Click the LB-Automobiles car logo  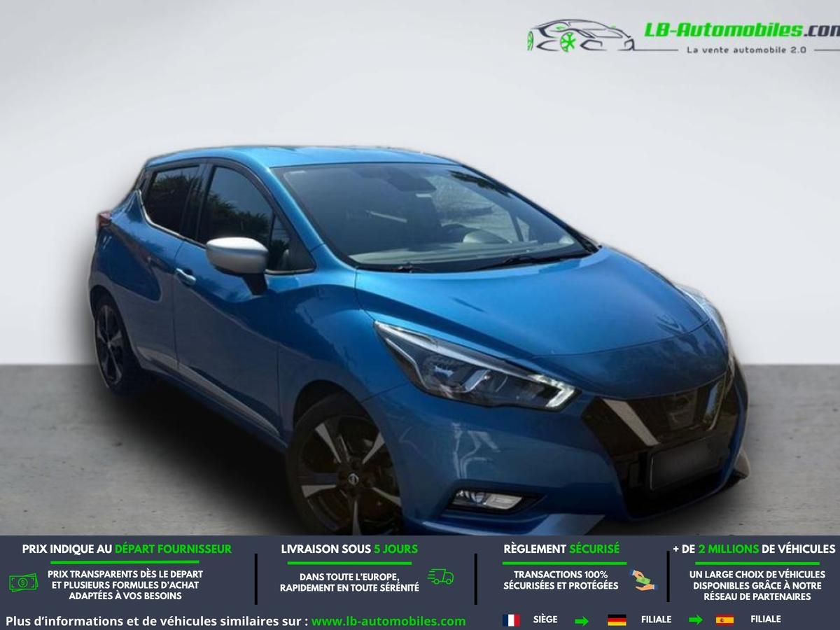581,36
